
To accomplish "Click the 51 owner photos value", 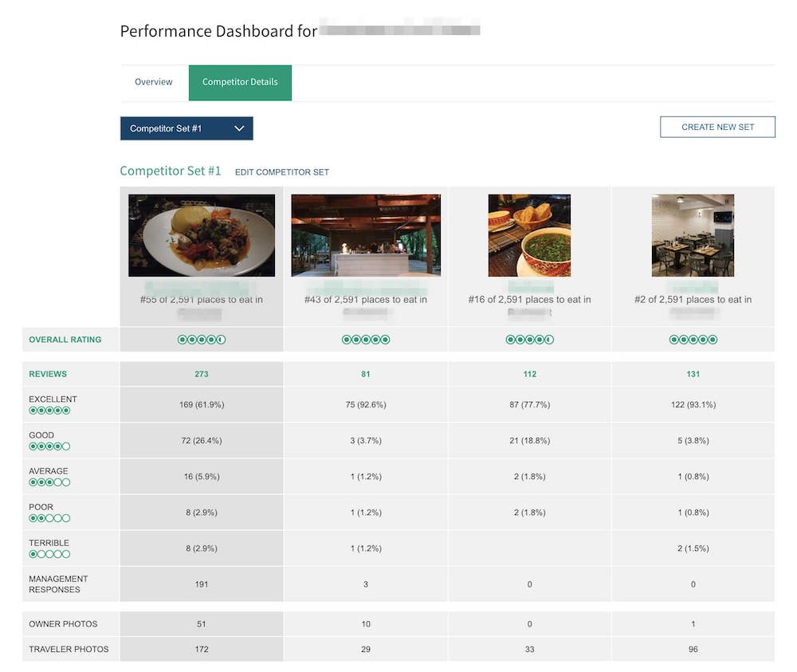I will 202,624.
